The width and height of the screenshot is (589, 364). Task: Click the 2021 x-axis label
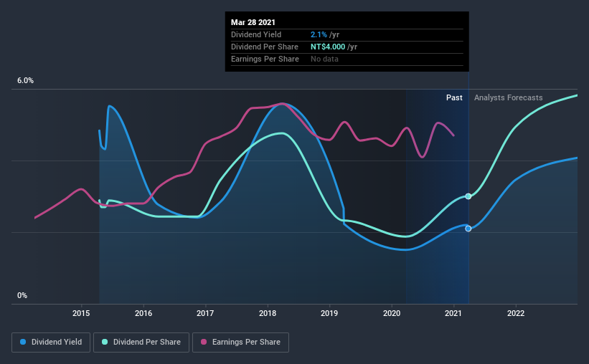pyautogui.click(x=453, y=313)
